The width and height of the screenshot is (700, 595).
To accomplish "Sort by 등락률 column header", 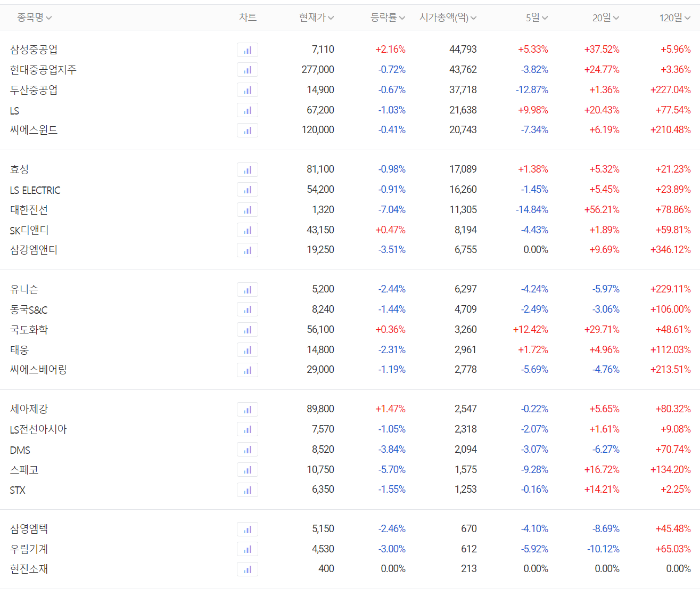I will tap(388, 18).
